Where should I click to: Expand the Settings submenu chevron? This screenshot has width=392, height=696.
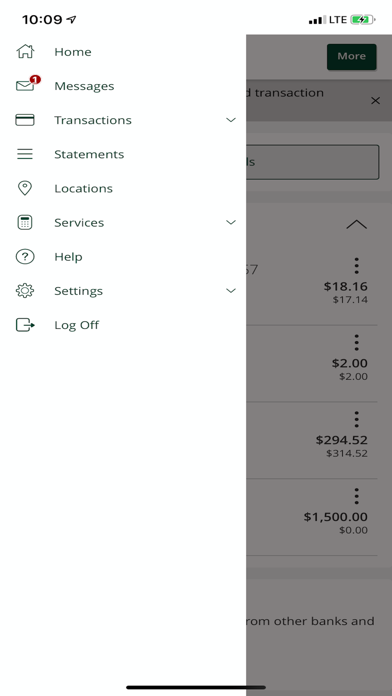pos(231,290)
